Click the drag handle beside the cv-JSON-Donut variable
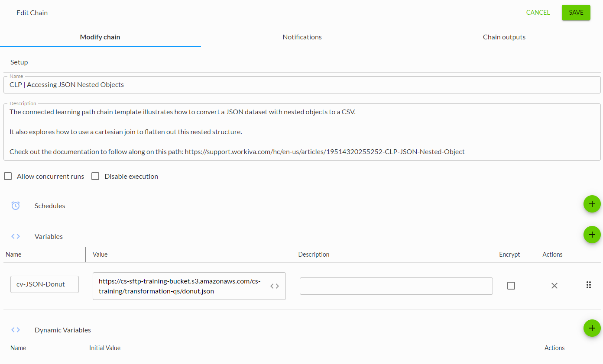This screenshot has height=364, width=603. [589, 285]
